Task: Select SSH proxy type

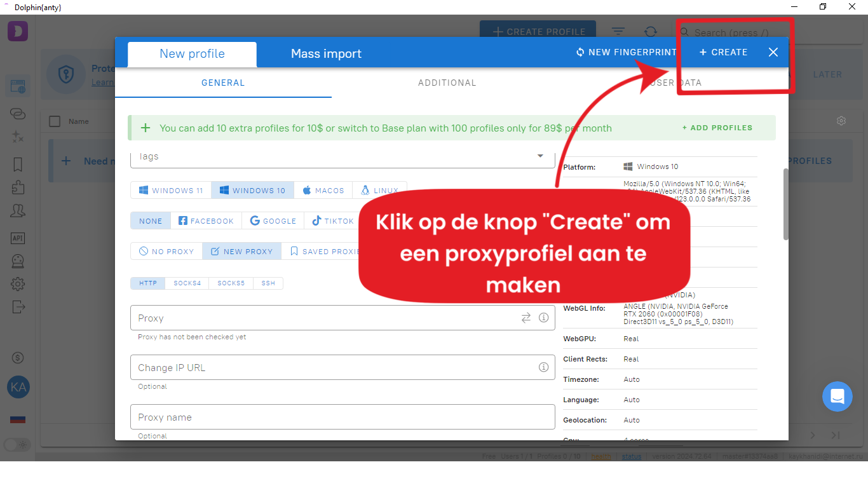Action: 268,283
